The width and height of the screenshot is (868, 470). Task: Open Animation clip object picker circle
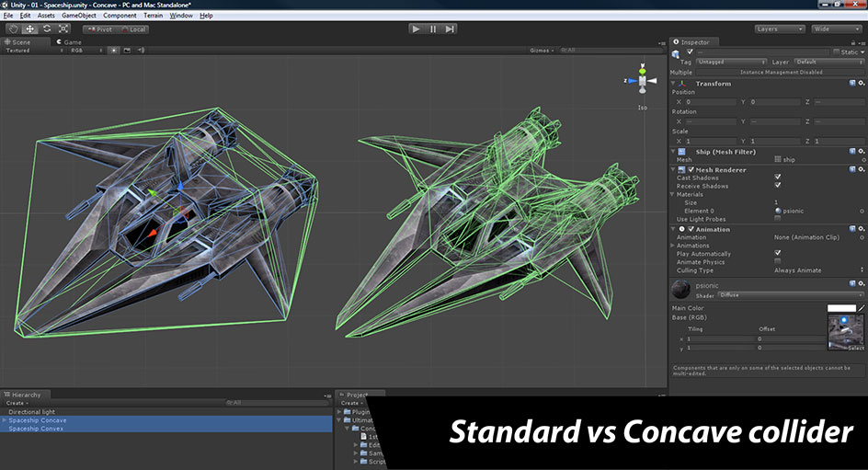click(x=862, y=237)
